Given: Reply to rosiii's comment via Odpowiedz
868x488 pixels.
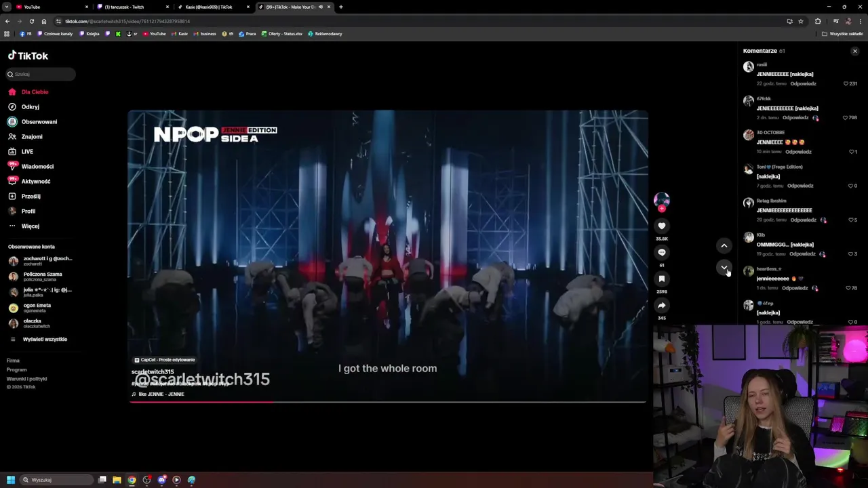Looking at the screenshot, I should (x=804, y=83).
